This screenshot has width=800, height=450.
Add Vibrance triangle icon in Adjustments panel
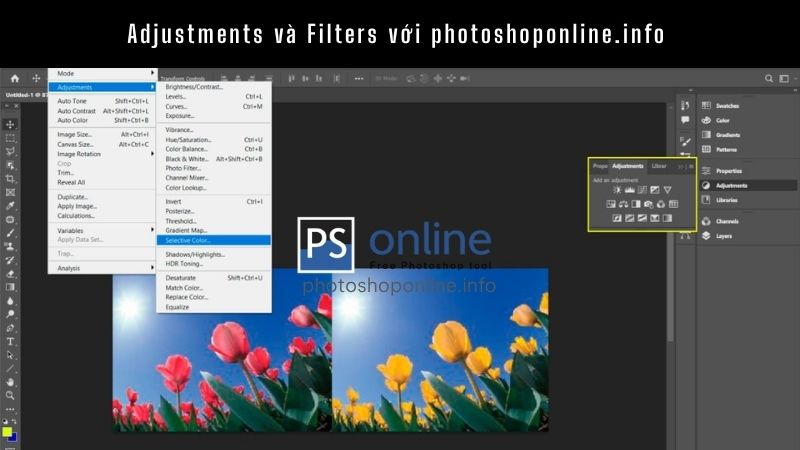click(667, 190)
